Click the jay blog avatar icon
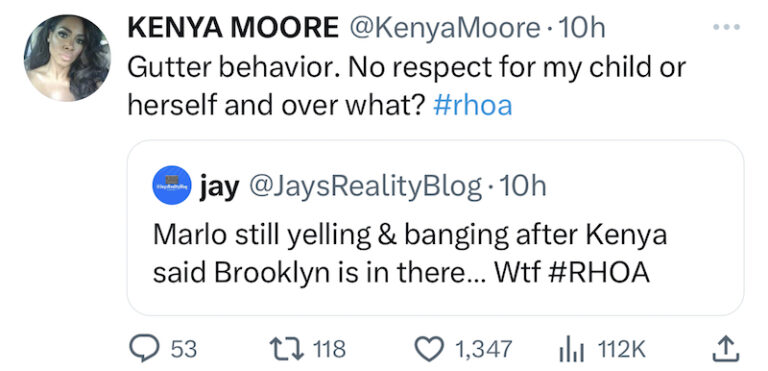 tap(171, 185)
